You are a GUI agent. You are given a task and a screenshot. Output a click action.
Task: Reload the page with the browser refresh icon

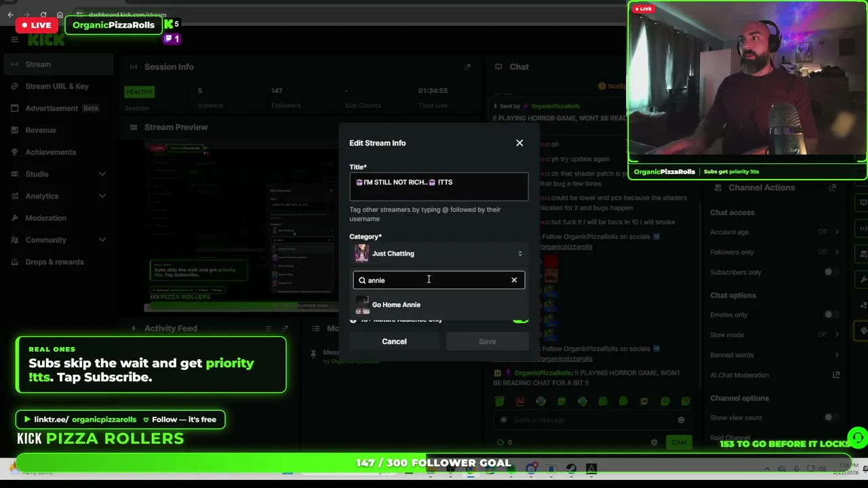click(x=43, y=15)
